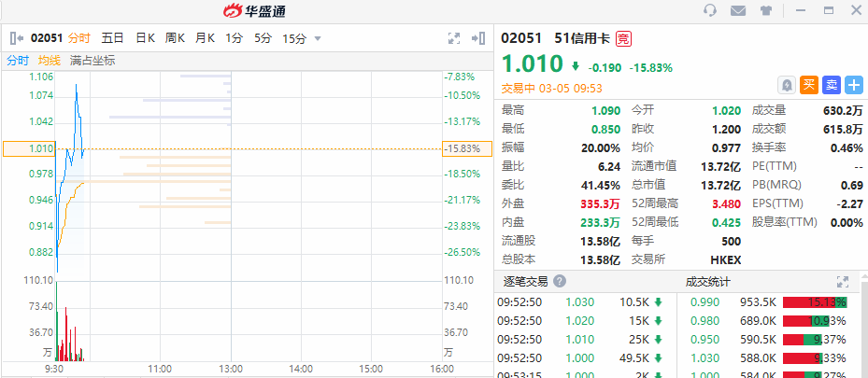868x378 pixels.
Task: Open the mail messages icon
Action: pyautogui.click(x=738, y=10)
